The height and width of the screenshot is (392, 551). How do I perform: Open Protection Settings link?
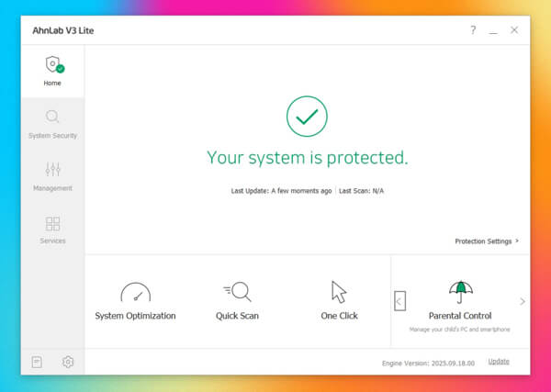487,241
